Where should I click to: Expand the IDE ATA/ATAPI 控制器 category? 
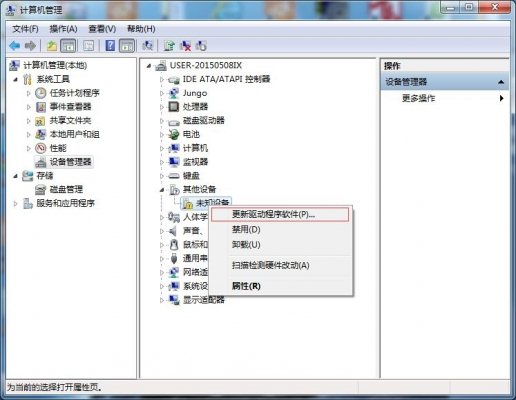(162, 79)
